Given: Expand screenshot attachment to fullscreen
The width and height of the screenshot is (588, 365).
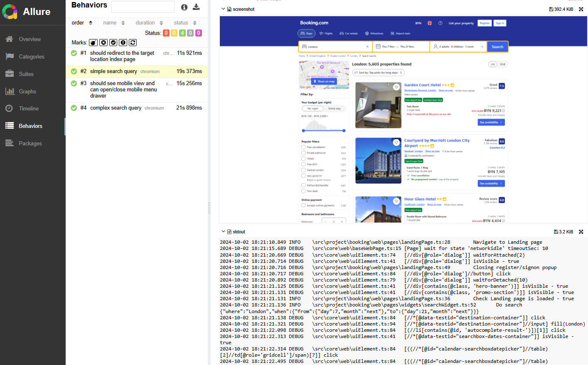Looking at the screenshot, I should click(x=581, y=9).
